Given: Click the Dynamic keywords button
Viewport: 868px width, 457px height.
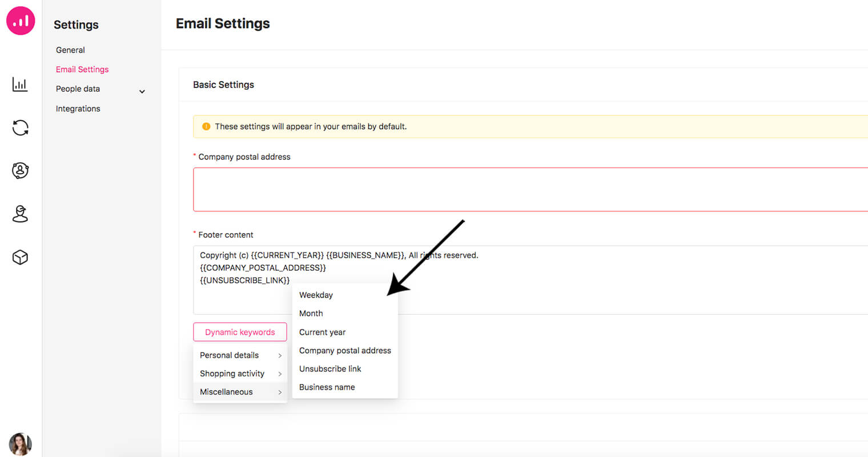Looking at the screenshot, I should tap(240, 332).
